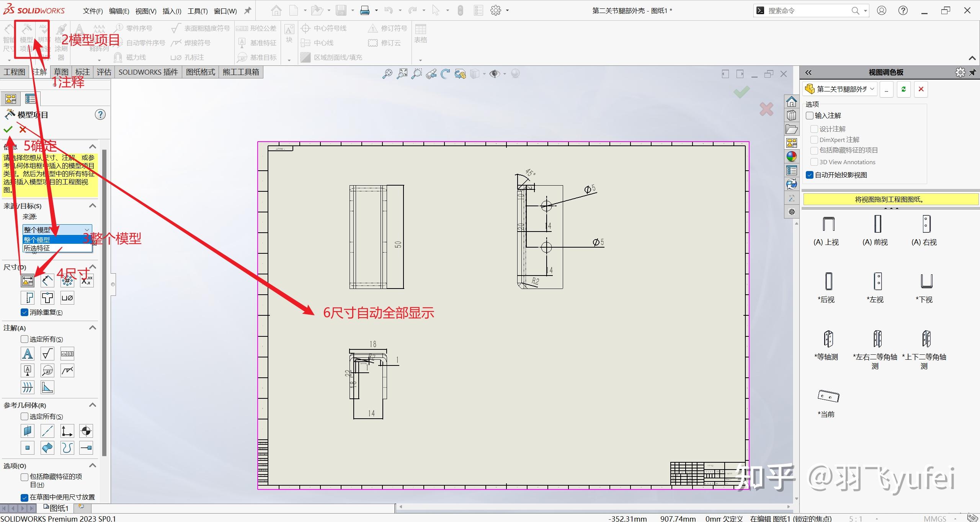Select the hole callout icon under 尺寸
The width and height of the screenshot is (980, 522).
tap(67, 298)
